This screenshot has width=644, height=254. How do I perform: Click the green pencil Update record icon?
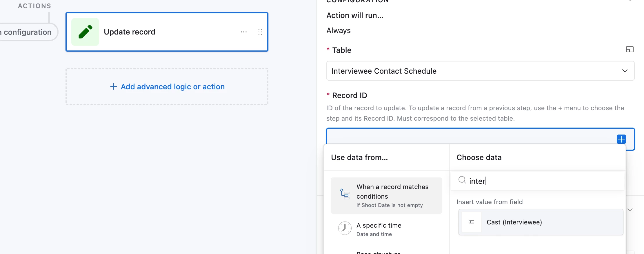pyautogui.click(x=85, y=32)
